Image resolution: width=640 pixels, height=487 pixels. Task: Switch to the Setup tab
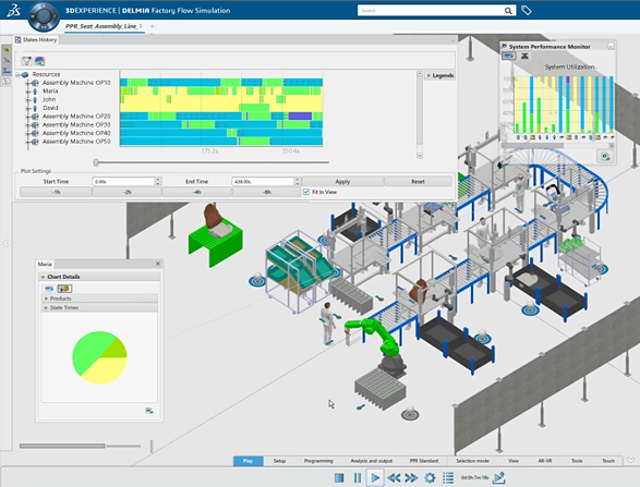pyautogui.click(x=280, y=461)
